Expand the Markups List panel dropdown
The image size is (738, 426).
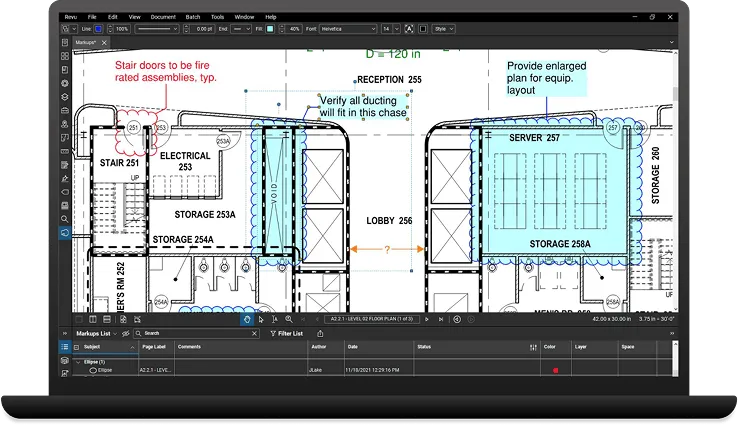click(x=115, y=334)
